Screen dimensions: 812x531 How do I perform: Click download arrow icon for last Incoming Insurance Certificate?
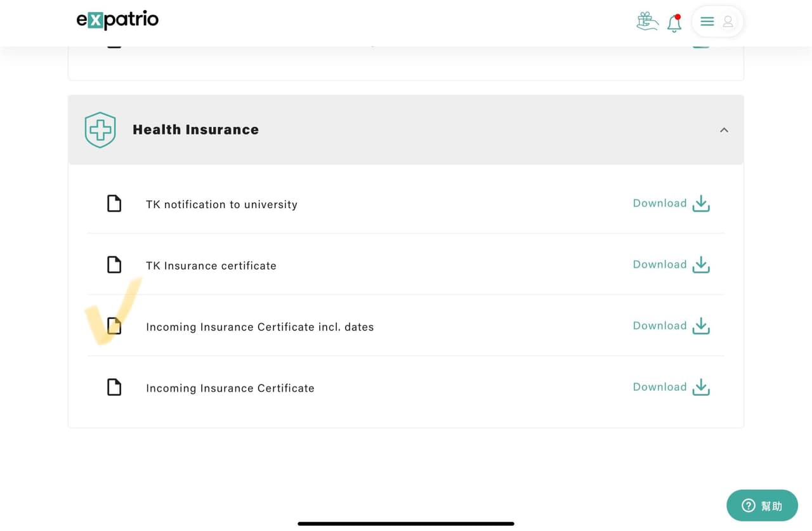pos(701,387)
